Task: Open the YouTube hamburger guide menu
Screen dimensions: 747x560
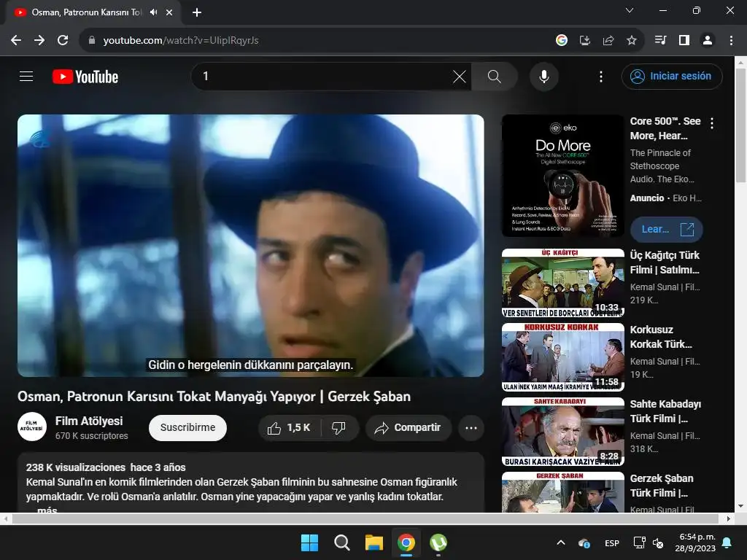Action: tap(26, 76)
